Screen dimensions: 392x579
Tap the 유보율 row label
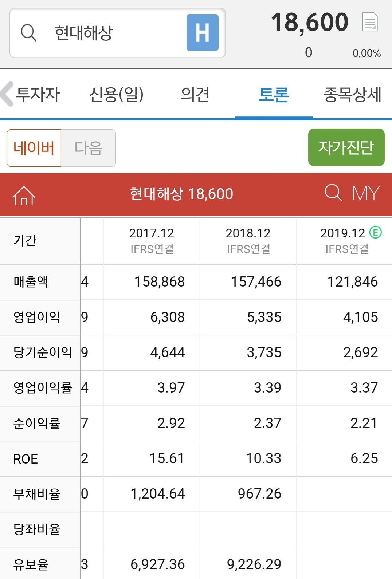click(31, 565)
